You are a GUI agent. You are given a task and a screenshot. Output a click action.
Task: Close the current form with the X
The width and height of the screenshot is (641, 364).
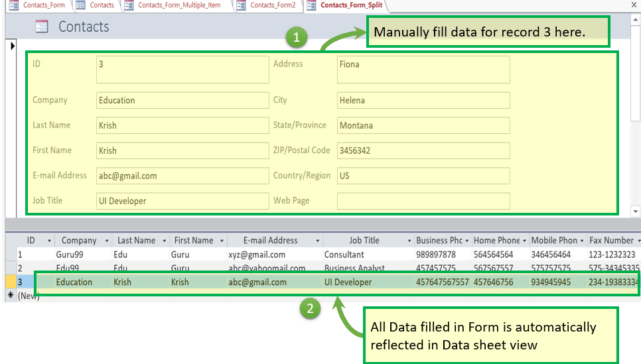pyautogui.click(x=632, y=5)
